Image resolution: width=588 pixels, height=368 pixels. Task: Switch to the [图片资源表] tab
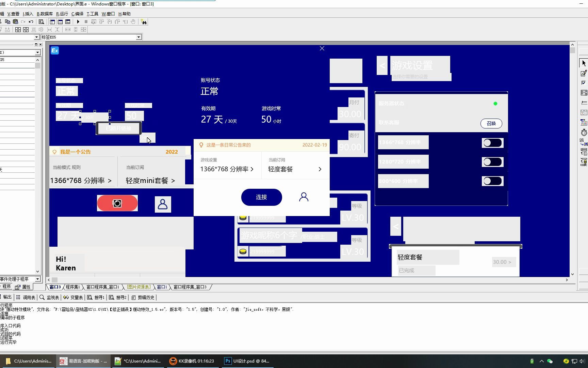pos(138,287)
